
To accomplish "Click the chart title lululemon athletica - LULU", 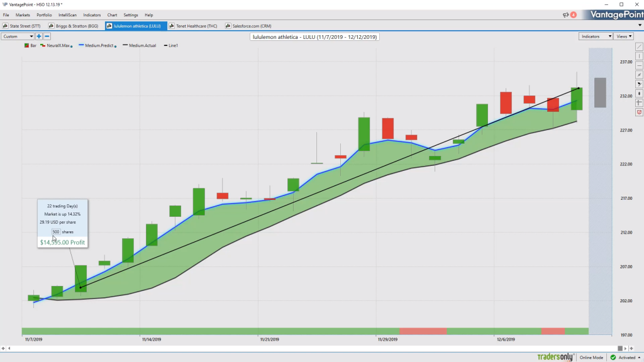I will tap(314, 37).
